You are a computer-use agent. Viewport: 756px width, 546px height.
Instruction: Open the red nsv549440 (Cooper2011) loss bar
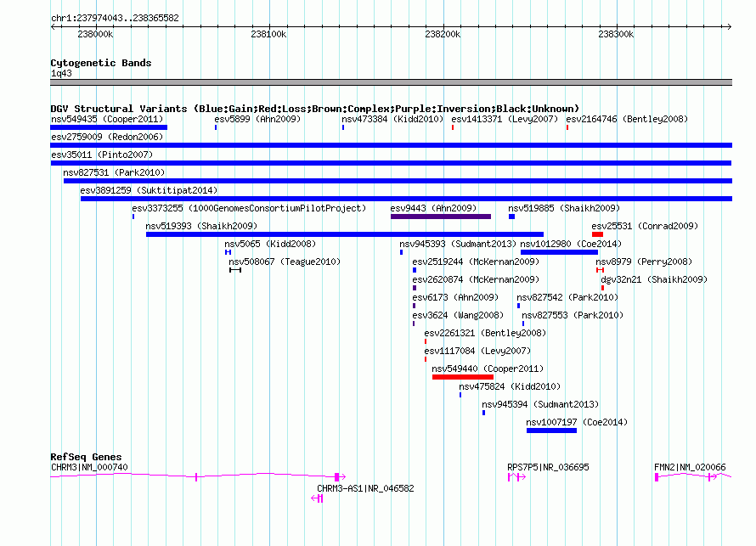tap(463, 377)
